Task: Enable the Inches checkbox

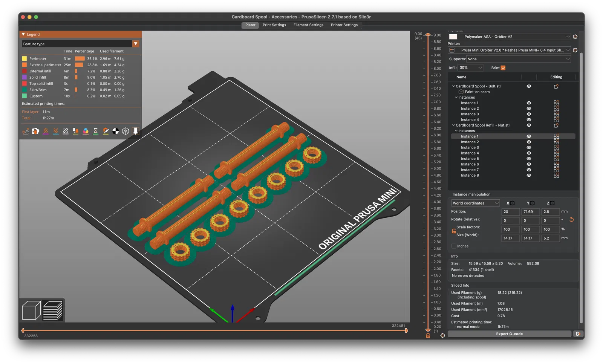Action: point(454,246)
